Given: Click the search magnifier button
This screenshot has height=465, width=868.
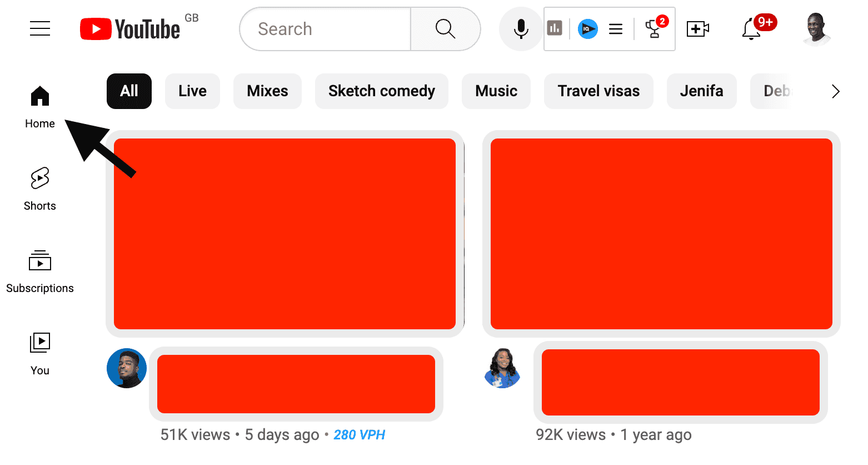Looking at the screenshot, I should (x=445, y=29).
